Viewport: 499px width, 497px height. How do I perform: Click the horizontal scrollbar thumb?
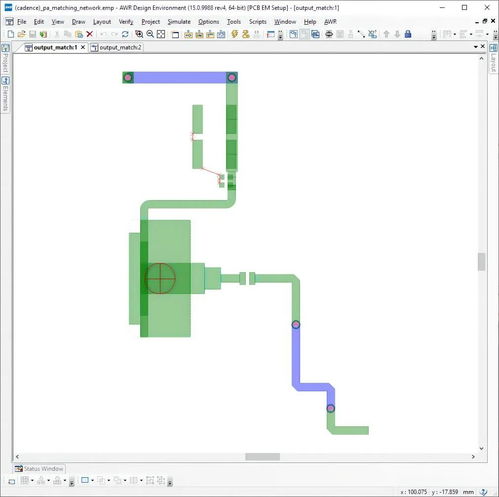click(263, 457)
